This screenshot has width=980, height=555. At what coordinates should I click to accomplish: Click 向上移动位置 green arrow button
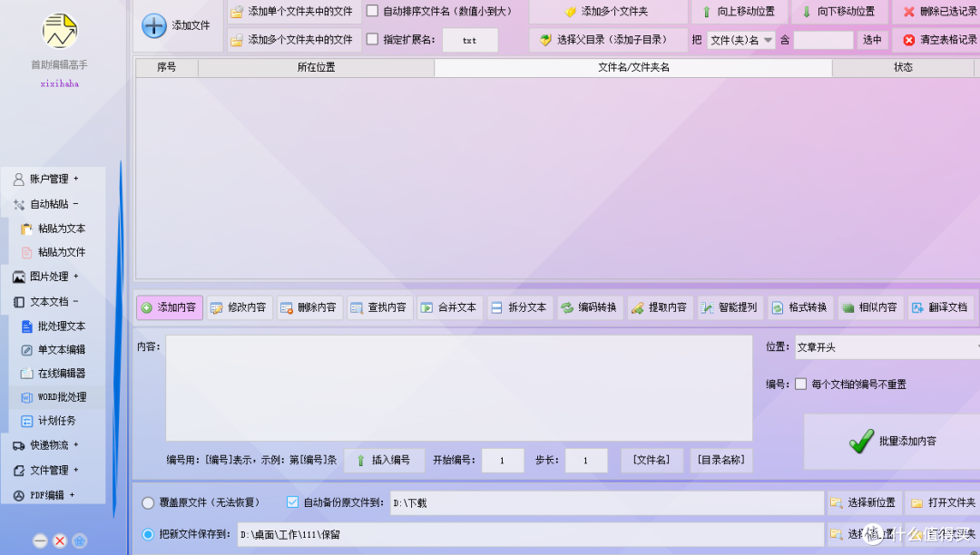coord(740,11)
